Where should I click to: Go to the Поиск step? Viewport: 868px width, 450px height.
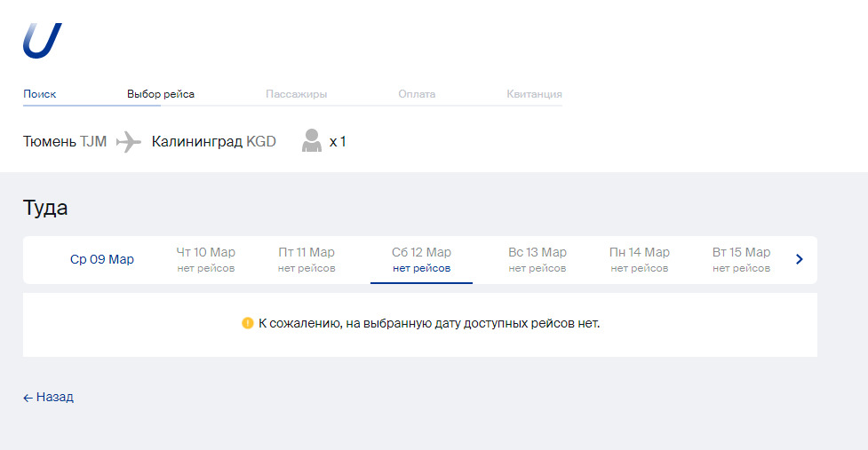pos(40,94)
